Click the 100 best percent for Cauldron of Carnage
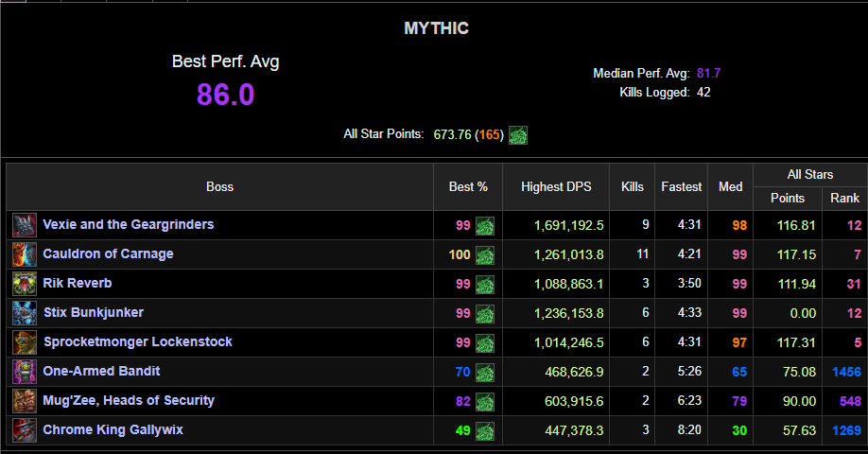Screen dimensions: 868x454 pos(460,254)
